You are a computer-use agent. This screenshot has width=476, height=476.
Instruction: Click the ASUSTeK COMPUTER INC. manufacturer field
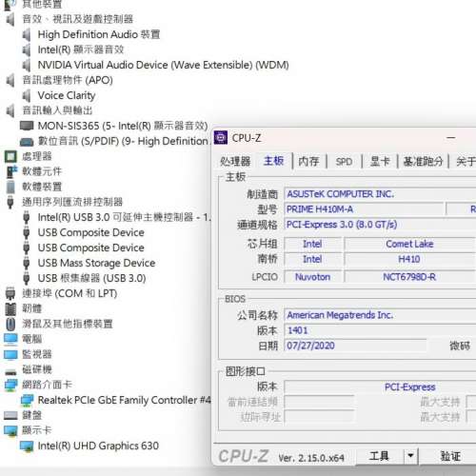point(380,194)
